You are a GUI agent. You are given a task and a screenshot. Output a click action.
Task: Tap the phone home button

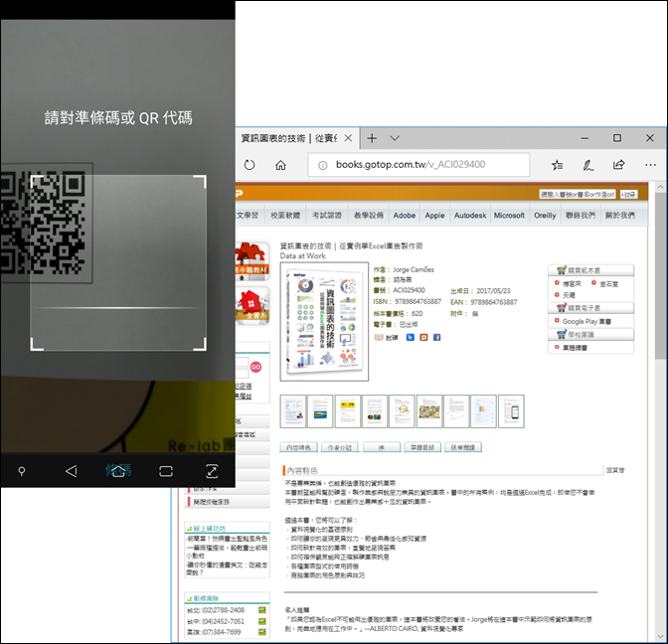coord(118,471)
